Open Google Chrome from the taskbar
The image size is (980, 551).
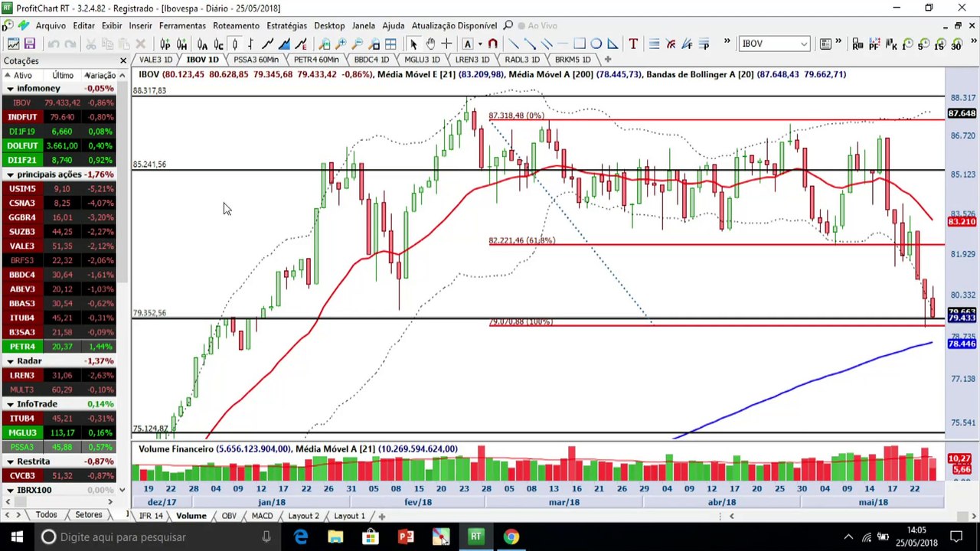coord(511,537)
